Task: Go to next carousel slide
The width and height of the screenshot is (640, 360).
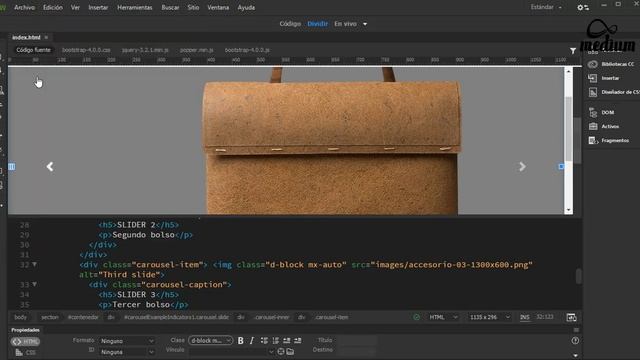Action: tap(522, 167)
